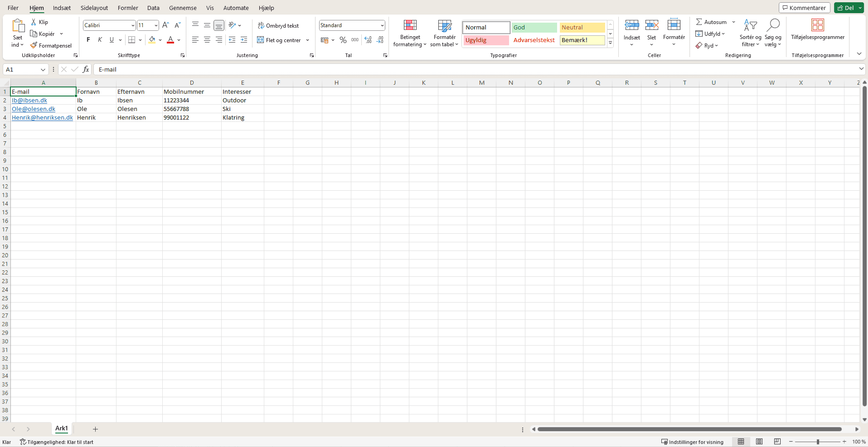Viewport: 868px width, 447px height.
Task: Open Søg og vælg
Action: pyautogui.click(x=773, y=33)
